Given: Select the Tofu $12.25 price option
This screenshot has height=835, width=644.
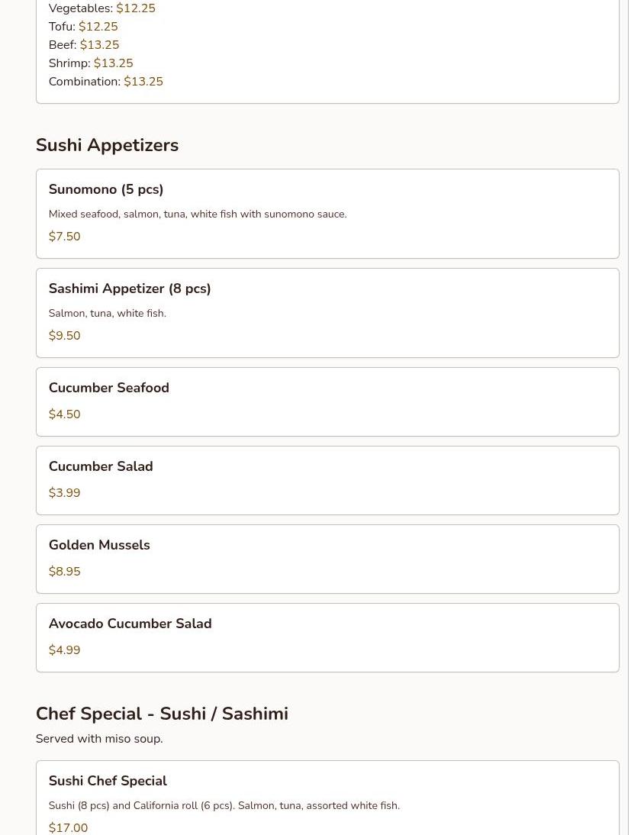Looking at the screenshot, I should click(98, 27).
